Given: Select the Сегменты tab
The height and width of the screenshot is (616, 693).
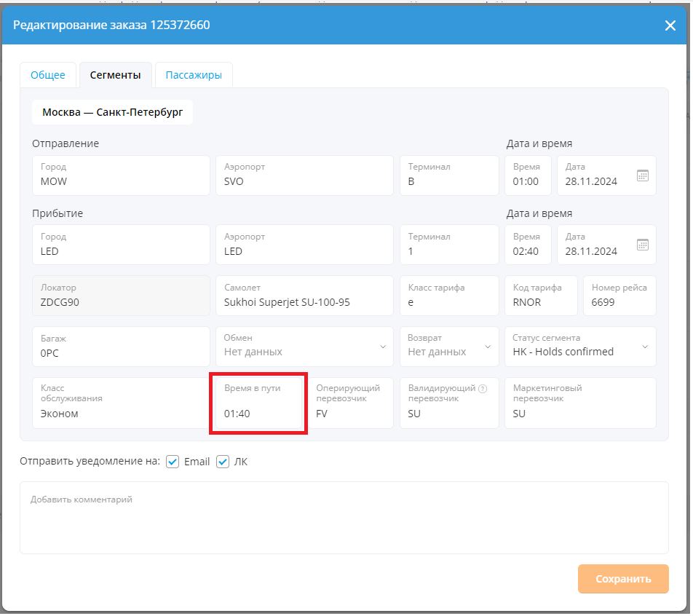Looking at the screenshot, I should click(115, 75).
